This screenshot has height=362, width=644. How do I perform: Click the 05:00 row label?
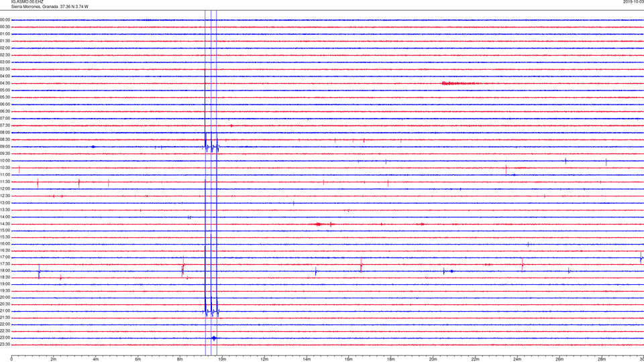5,90
